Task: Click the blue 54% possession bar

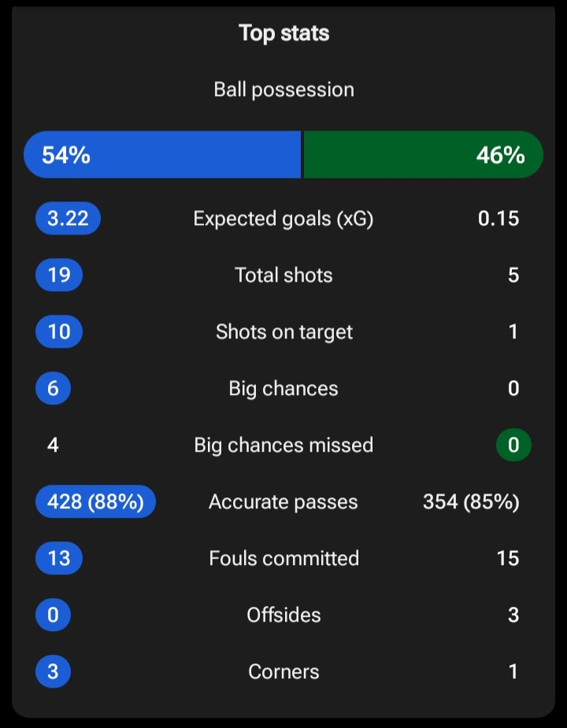Action: point(162,155)
